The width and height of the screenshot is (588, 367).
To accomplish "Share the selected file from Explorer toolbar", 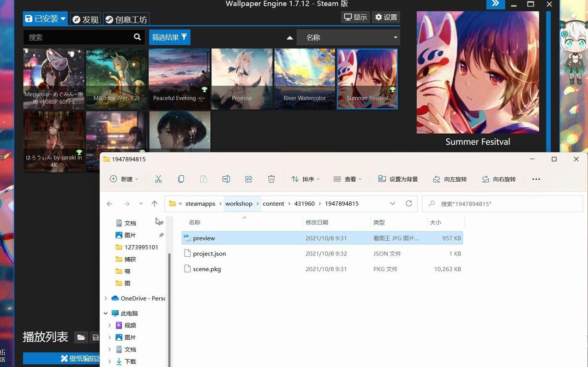I will pyautogui.click(x=249, y=179).
